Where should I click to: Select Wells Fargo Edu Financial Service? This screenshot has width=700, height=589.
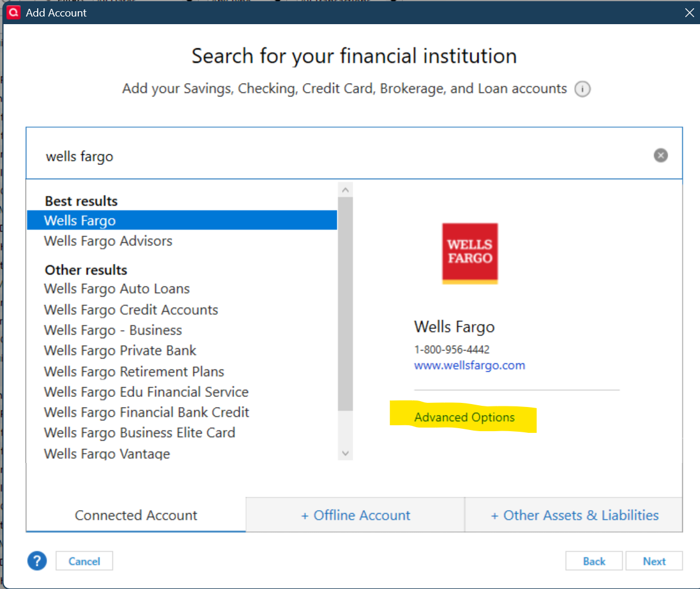[x=146, y=392]
